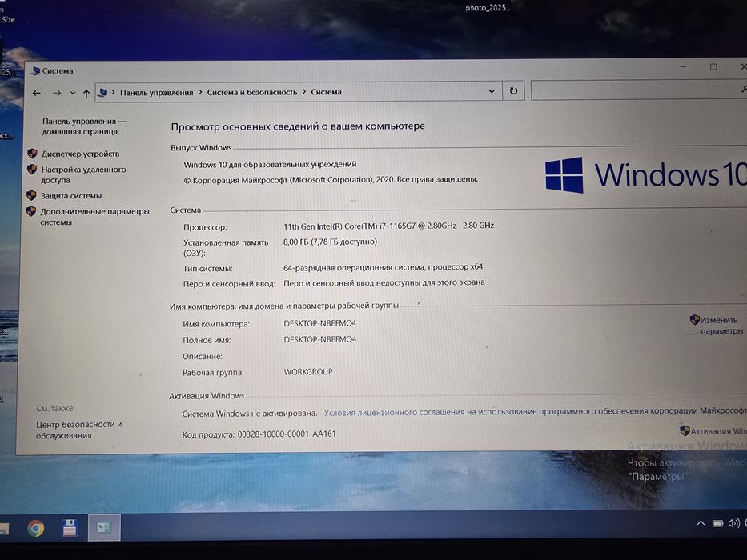Viewport: 747px width, 560px height.
Task: Click shield icon beside "Настройка удаленного доступа"
Action: point(32,169)
